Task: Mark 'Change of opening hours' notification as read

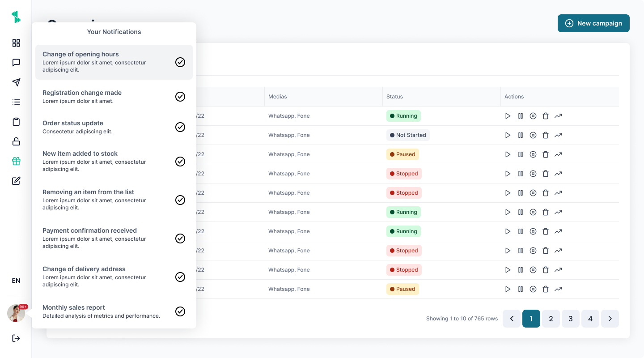Action: [x=180, y=62]
